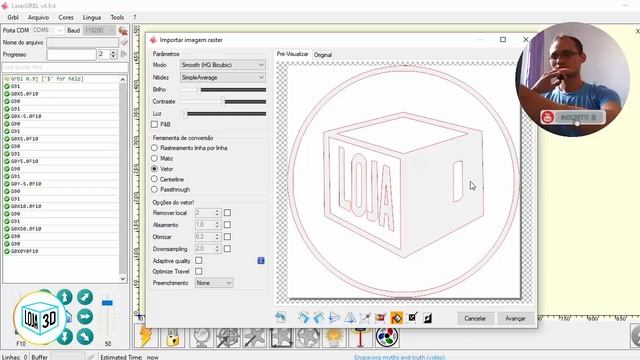Jog diagonally with the up-right arrow button

tap(85, 297)
